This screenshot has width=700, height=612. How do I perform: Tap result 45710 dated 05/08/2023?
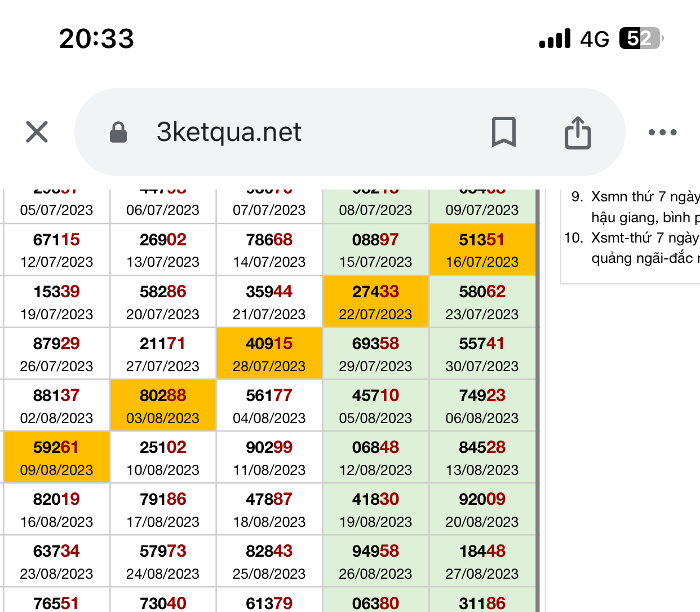[x=375, y=406]
